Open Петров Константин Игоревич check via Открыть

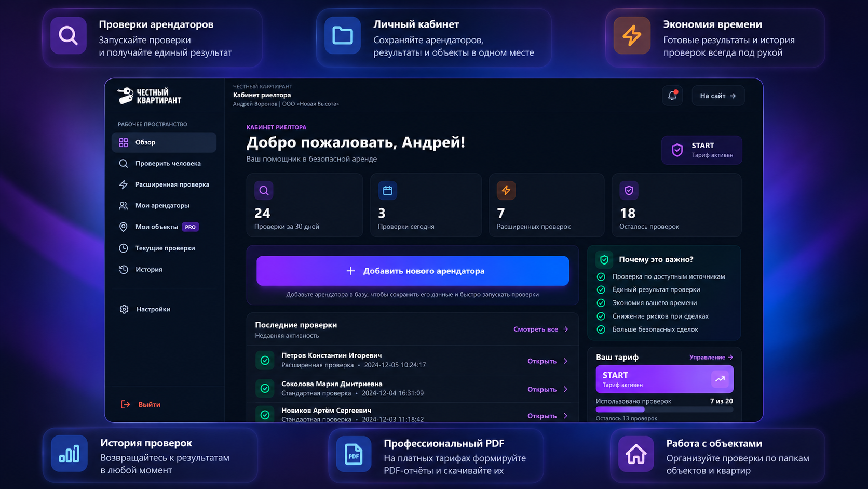(x=548, y=361)
